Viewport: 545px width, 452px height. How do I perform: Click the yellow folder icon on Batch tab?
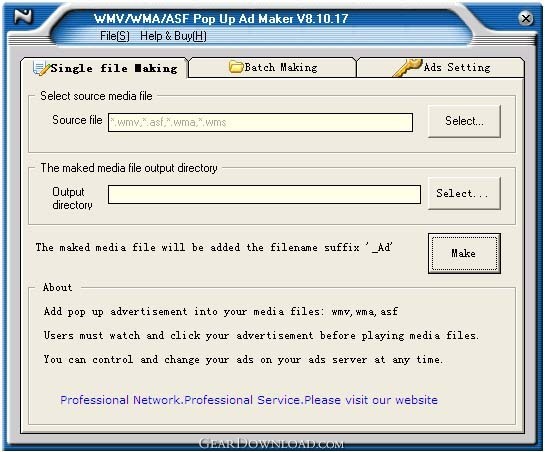236,67
